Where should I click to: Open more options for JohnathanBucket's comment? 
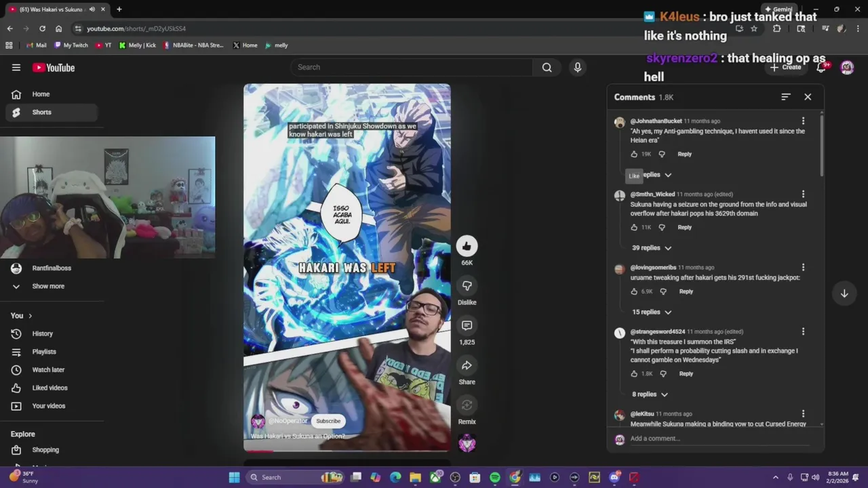point(803,121)
